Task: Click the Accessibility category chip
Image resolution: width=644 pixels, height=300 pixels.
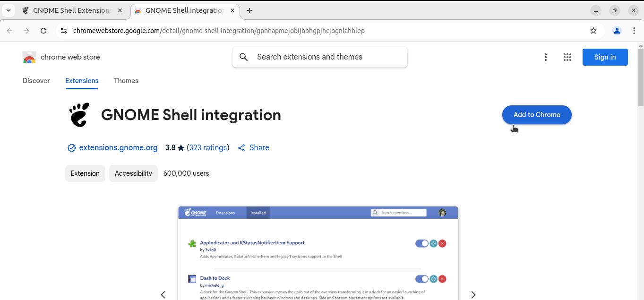Action: click(x=133, y=173)
